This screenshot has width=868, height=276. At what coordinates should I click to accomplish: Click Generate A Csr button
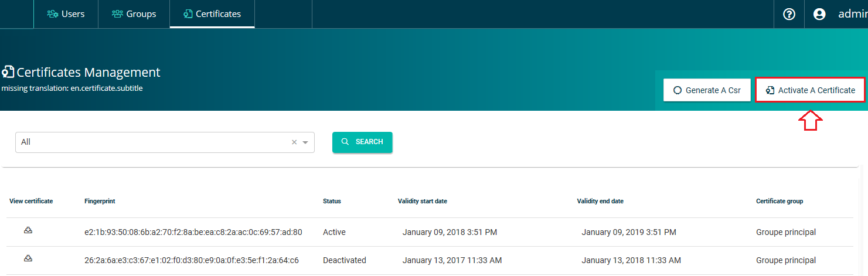(707, 90)
